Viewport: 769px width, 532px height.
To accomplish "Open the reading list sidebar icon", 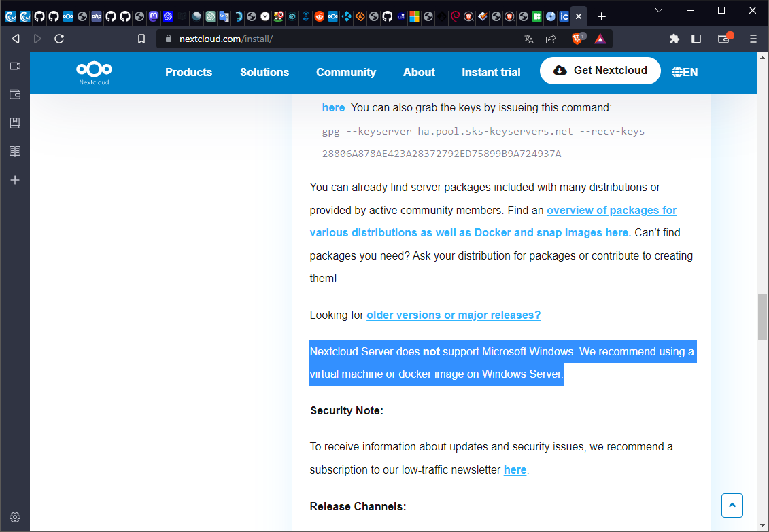I will [15, 152].
